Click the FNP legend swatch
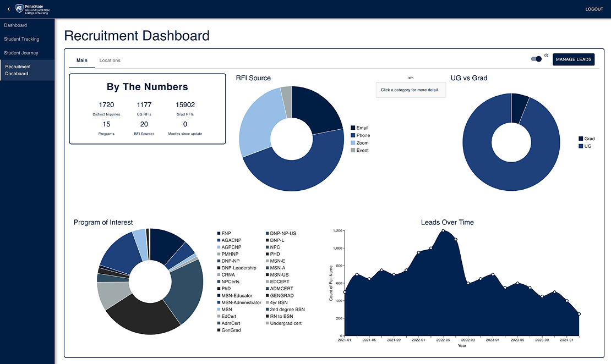Viewport: 611px width, 364px height. pos(219,234)
